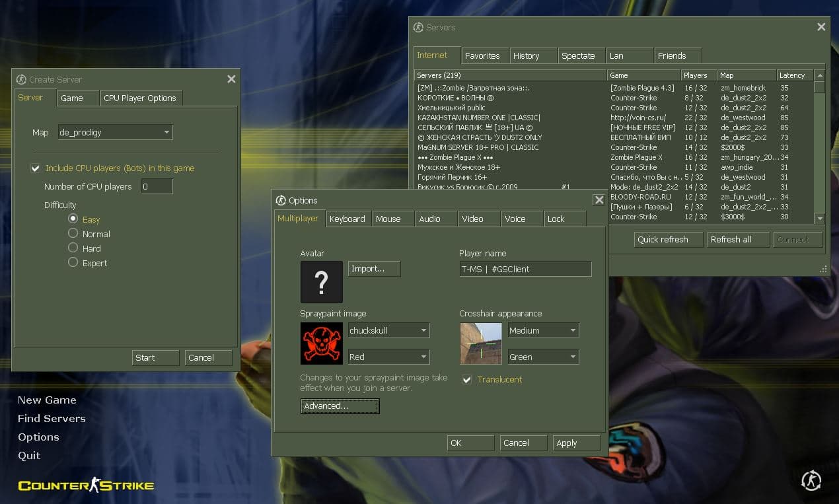The width and height of the screenshot is (839, 504).
Task: Select Normal difficulty
Action: pos(73,233)
